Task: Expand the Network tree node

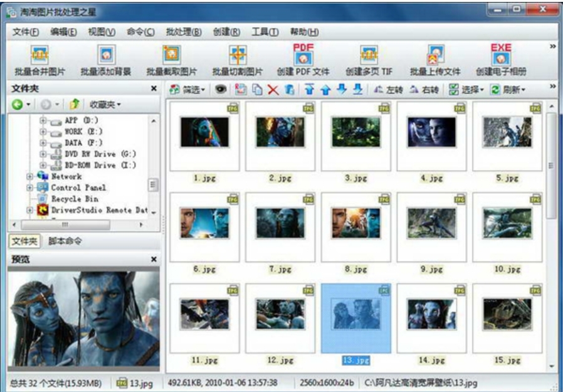Action: pyautogui.click(x=30, y=176)
